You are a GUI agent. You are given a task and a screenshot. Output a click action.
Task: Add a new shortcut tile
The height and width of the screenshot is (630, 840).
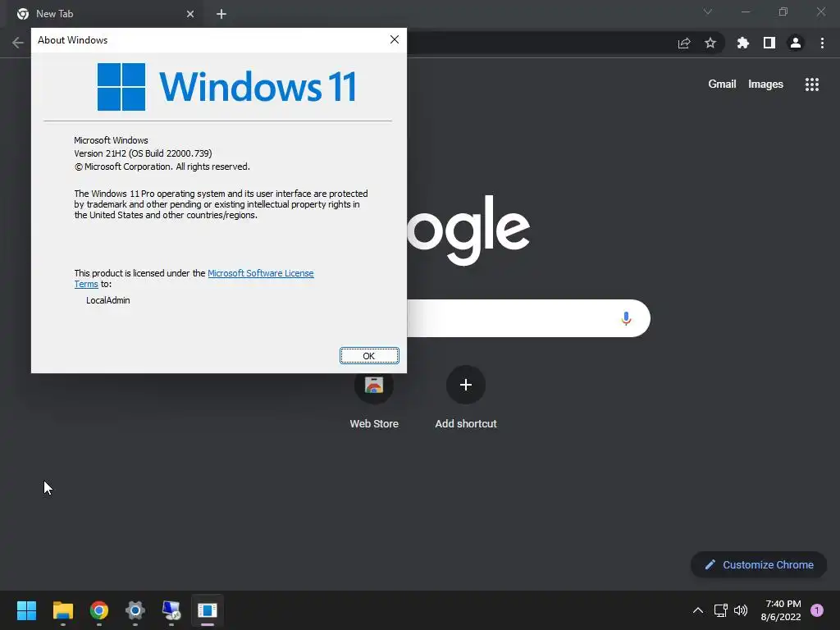[x=466, y=398]
